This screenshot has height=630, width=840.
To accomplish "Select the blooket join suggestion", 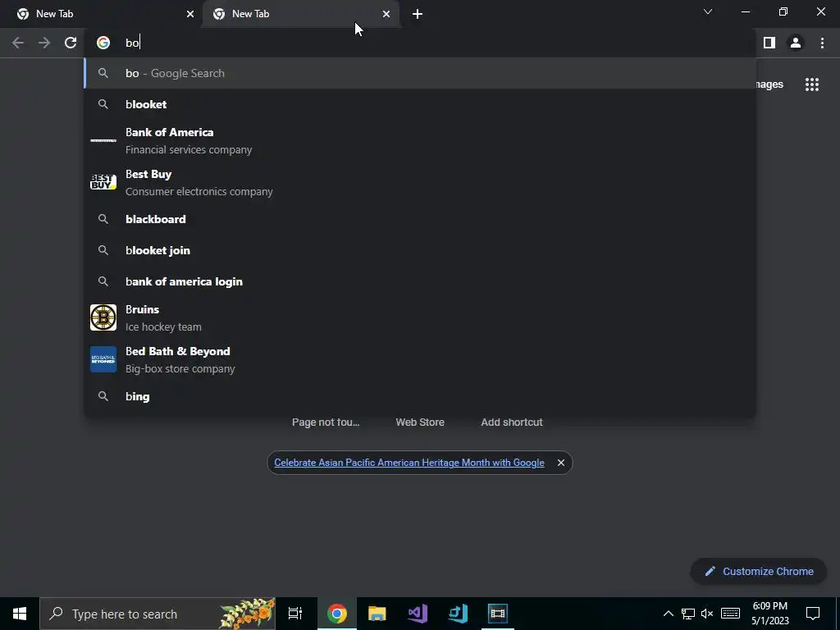I will coord(421,250).
